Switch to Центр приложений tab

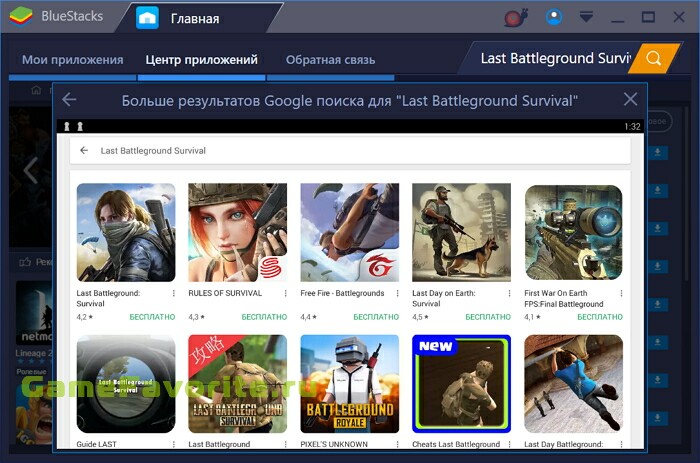(x=201, y=60)
